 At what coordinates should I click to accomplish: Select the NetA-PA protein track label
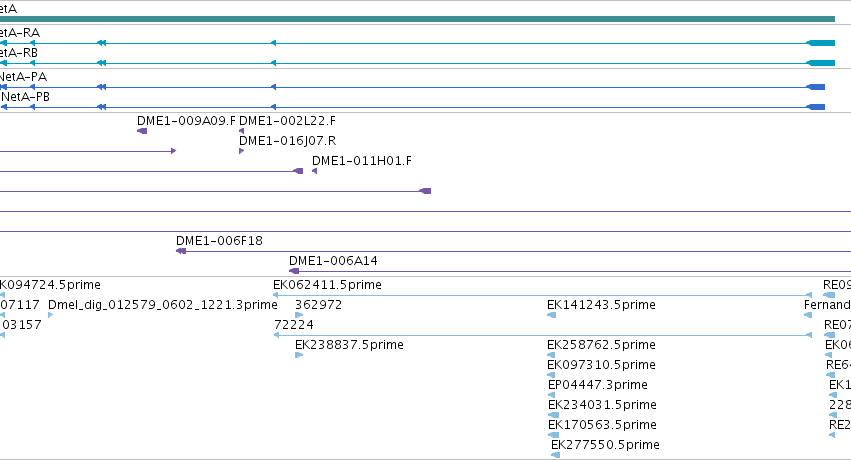tap(23, 76)
